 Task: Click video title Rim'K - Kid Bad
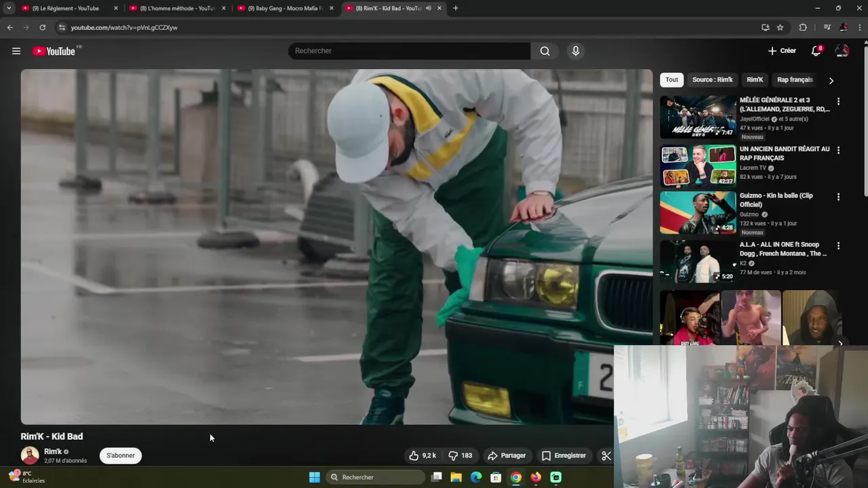pos(52,436)
